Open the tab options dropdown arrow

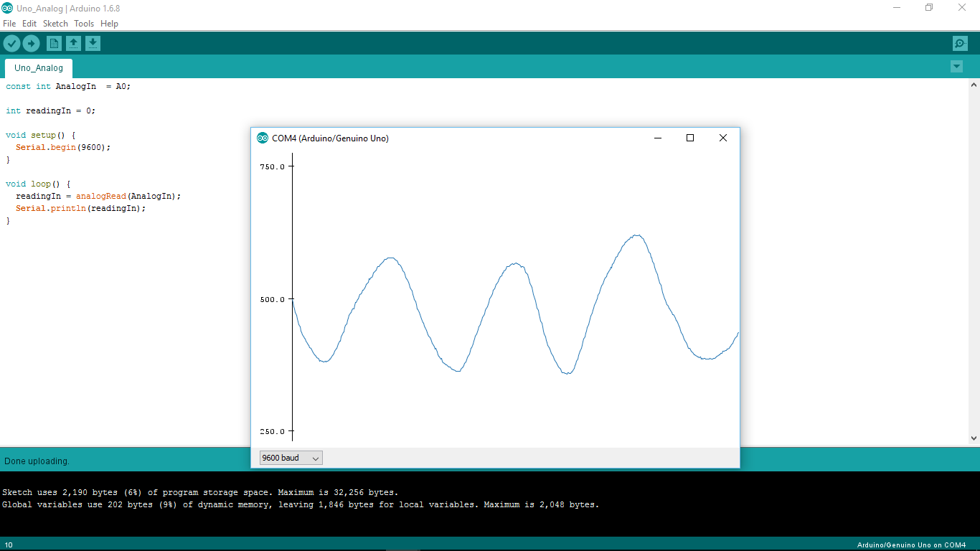click(x=956, y=67)
